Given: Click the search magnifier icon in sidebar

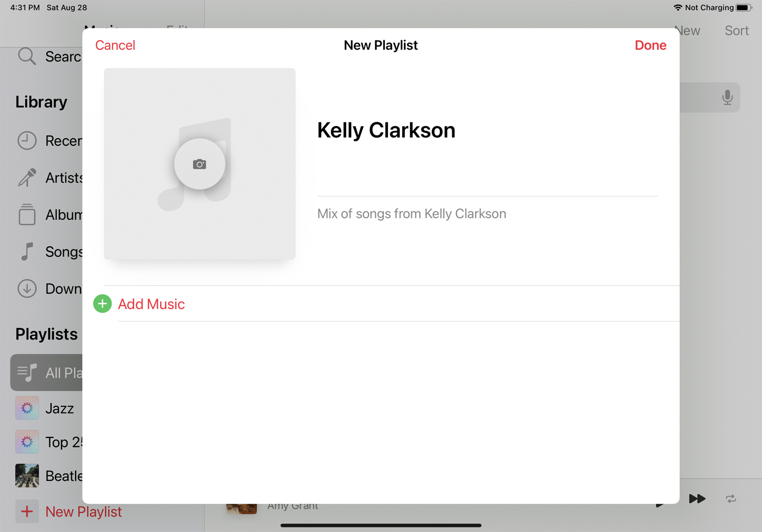Looking at the screenshot, I should (x=27, y=56).
